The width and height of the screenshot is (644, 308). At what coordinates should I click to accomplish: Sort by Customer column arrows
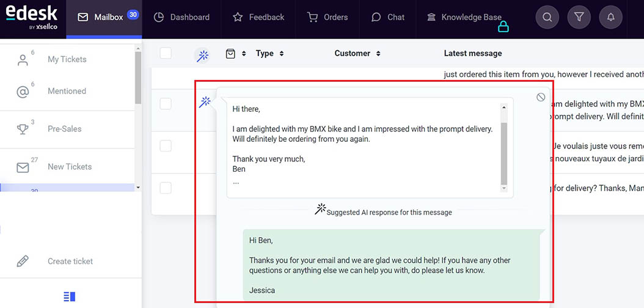coord(378,54)
